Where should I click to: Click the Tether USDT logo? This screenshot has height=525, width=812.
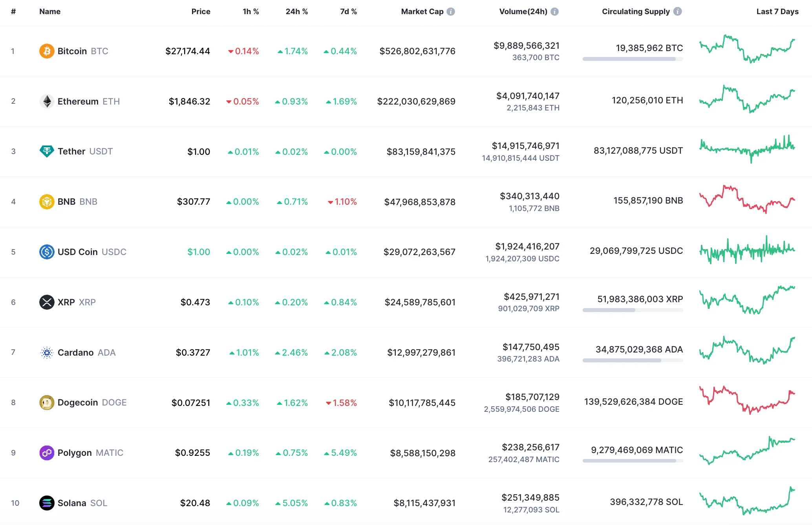coord(47,151)
